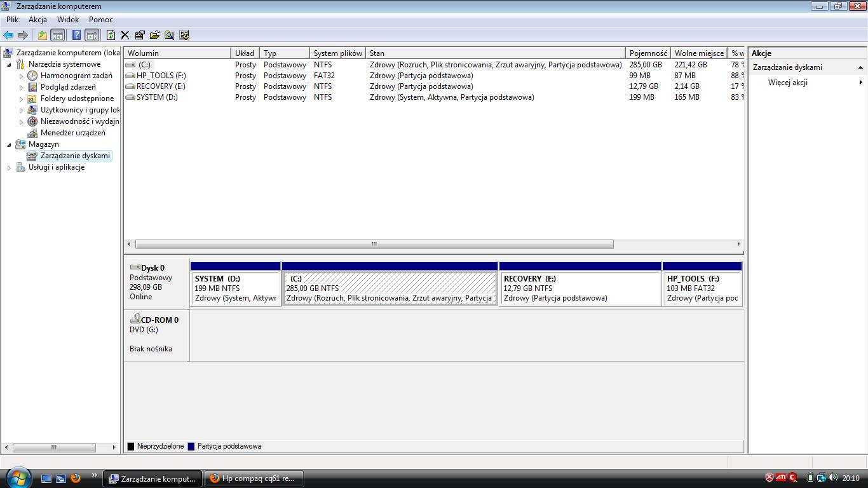Expand Harmonogram zadań tree node

point(21,76)
